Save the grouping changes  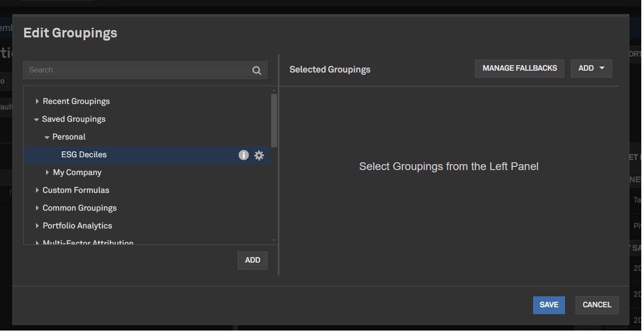(x=549, y=305)
